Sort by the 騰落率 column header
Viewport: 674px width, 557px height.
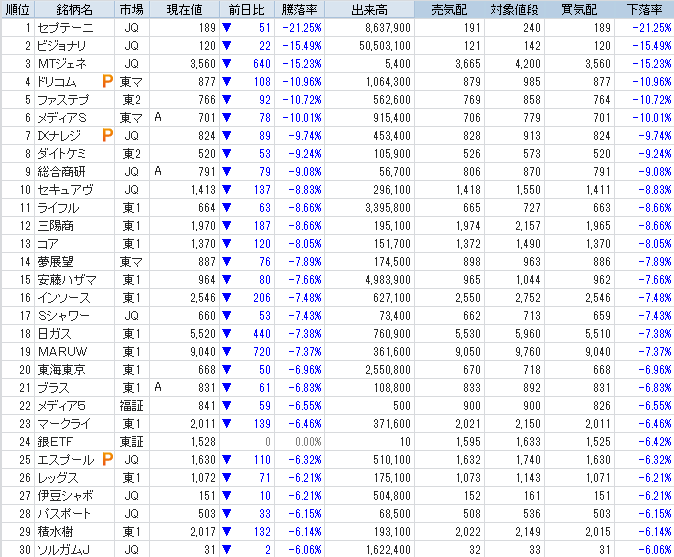pos(300,9)
